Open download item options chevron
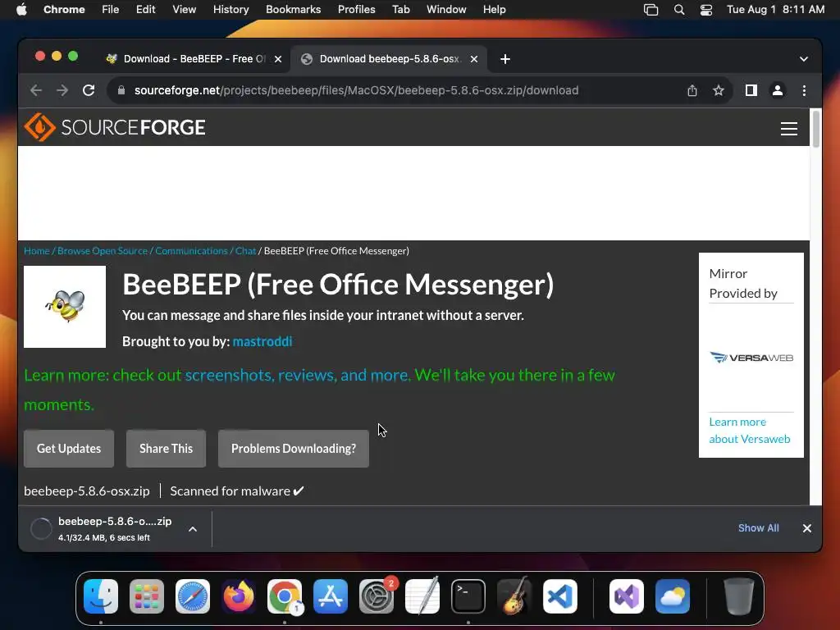This screenshot has width=840, height=630. (x=193, y=529)
